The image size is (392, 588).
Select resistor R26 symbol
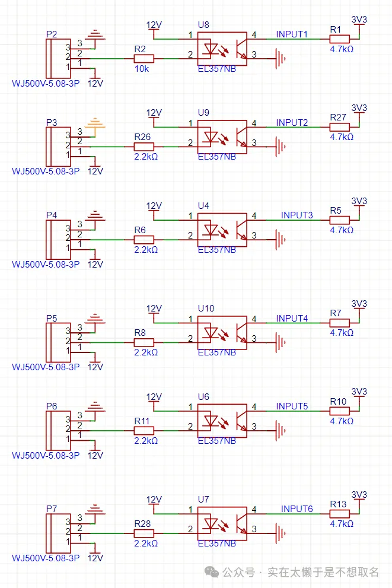[x=144, y=146]
